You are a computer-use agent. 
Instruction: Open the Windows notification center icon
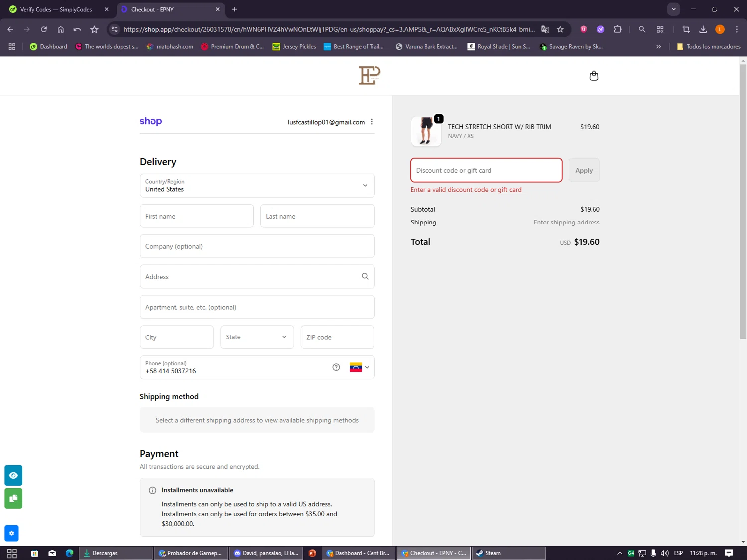pyautogui.click(x=729, y=553)
